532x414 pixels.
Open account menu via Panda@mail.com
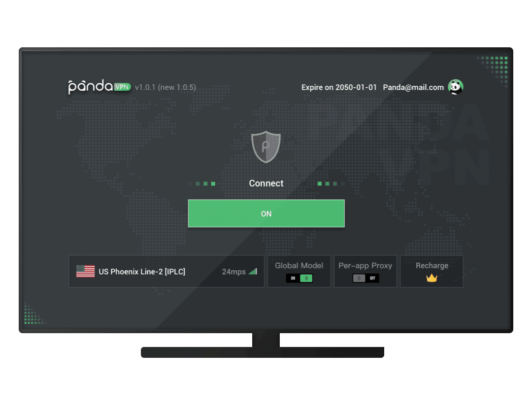pyautogui.click(x=413, y=87)
